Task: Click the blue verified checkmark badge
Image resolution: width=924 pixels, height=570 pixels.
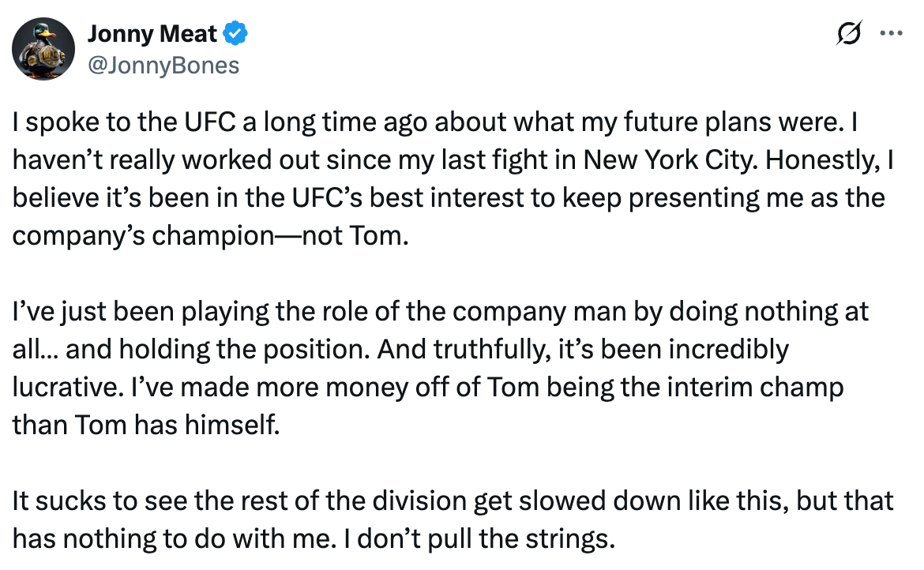Action: [235, 34]
